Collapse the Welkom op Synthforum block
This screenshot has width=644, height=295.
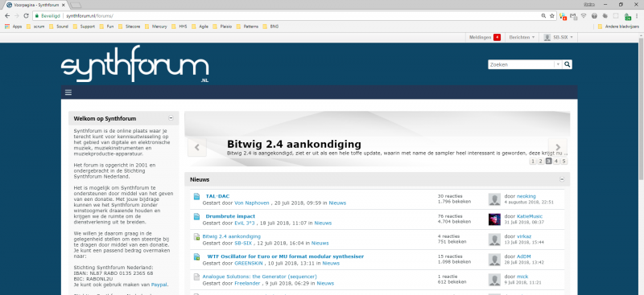[x=171, y=118]
